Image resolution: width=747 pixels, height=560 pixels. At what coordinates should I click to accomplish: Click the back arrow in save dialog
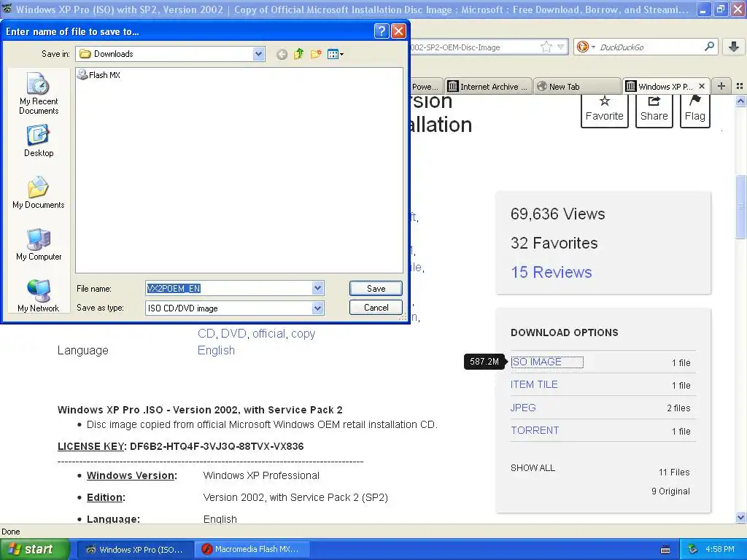tap(282, 54)
